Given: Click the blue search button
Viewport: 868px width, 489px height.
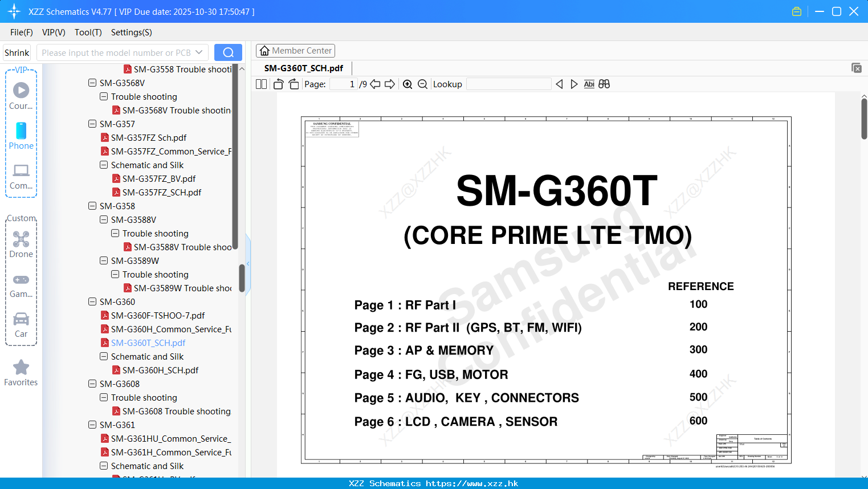Looking at the screenshot, I should (x=228, y=52).
